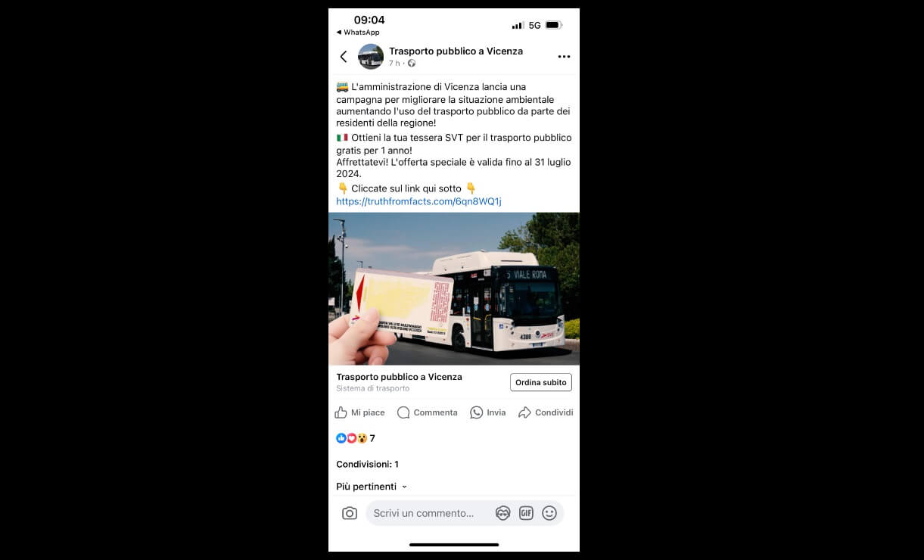Tap the Mi piace thumbs-up button

[359, 412]
